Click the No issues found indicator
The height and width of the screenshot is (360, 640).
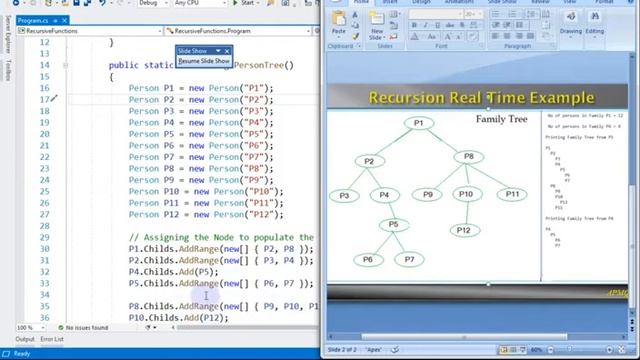83,328
